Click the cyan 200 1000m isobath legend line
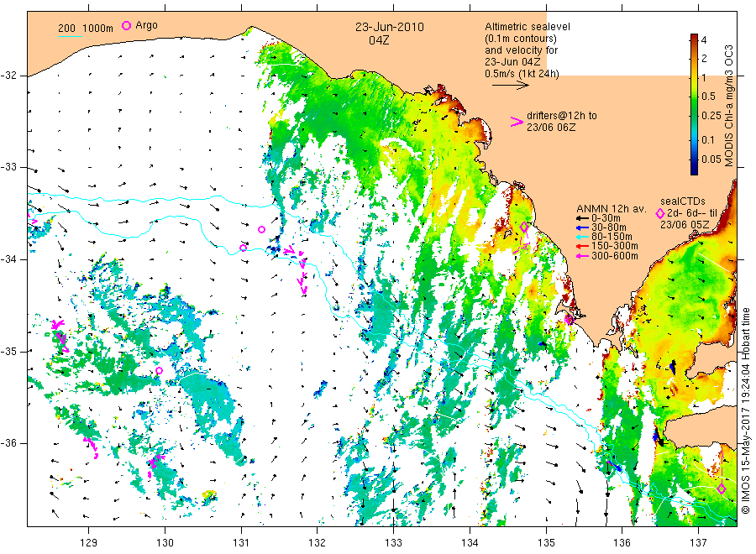 point(70,36)
